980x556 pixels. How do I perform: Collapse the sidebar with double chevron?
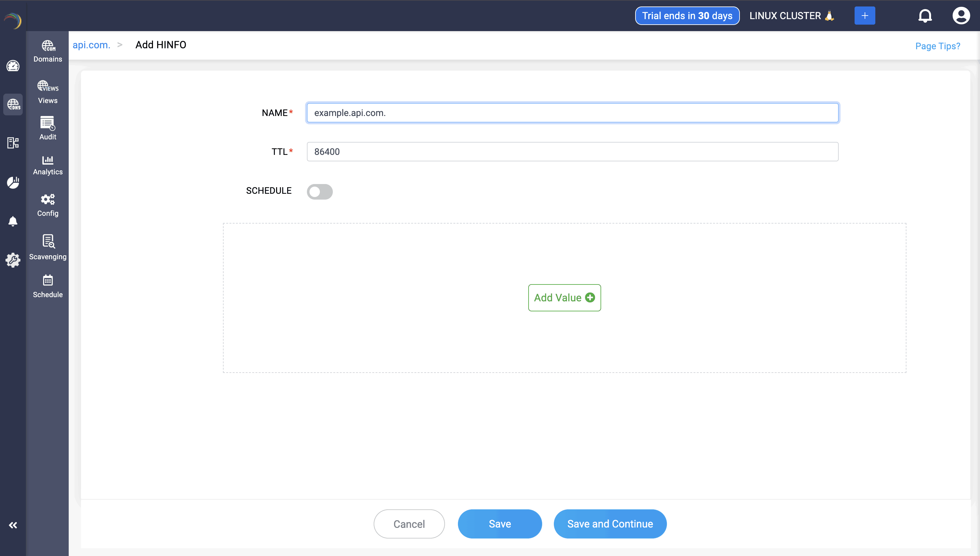(13, 525)
